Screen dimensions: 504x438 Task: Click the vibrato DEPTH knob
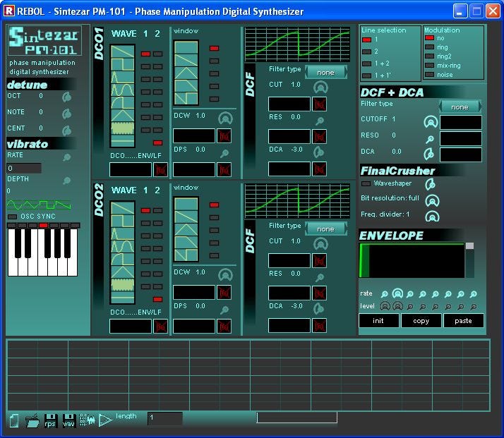[x=66, y=181]
